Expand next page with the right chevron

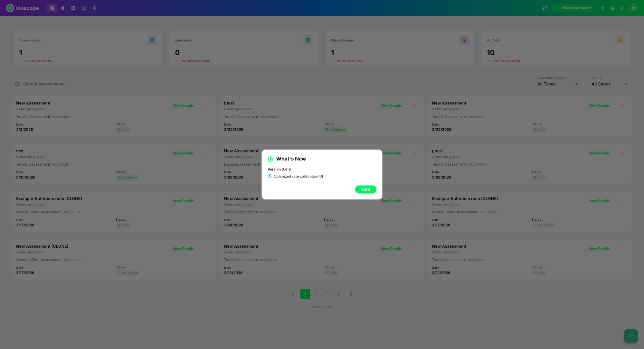coord(351,294)
